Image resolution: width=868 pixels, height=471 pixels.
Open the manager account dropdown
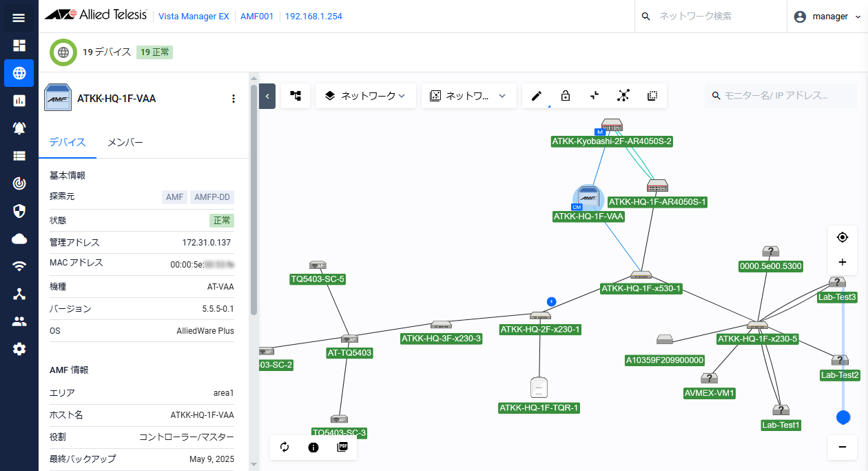(827, 17)
